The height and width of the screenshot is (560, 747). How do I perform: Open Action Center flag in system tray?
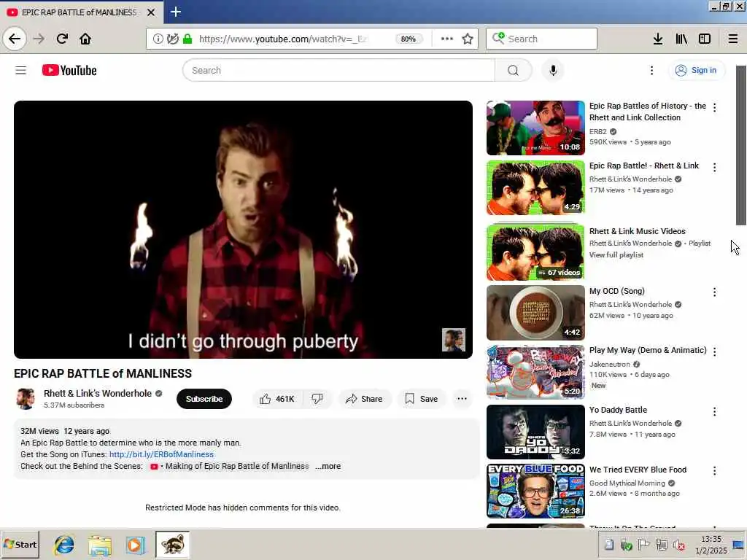(x=643, y=545)
